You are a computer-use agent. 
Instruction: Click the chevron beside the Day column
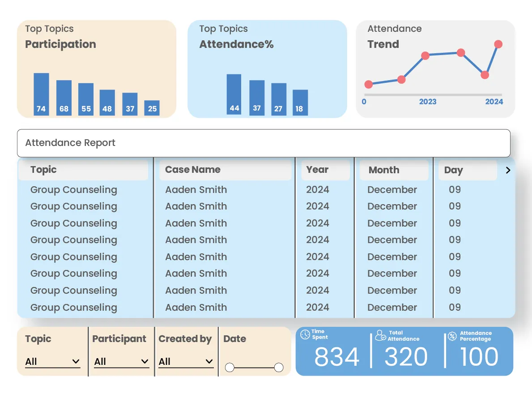click(x=507, y=170)
